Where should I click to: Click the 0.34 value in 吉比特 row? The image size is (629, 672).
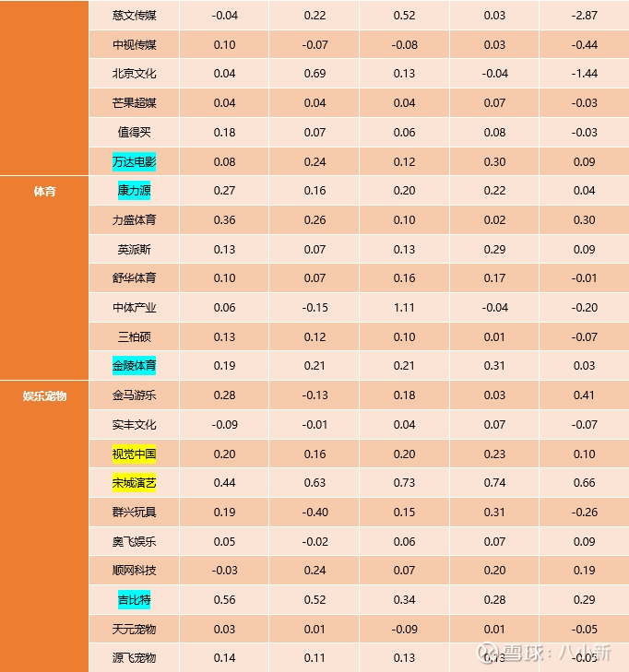pyautogui.click(x=404, y=600)
